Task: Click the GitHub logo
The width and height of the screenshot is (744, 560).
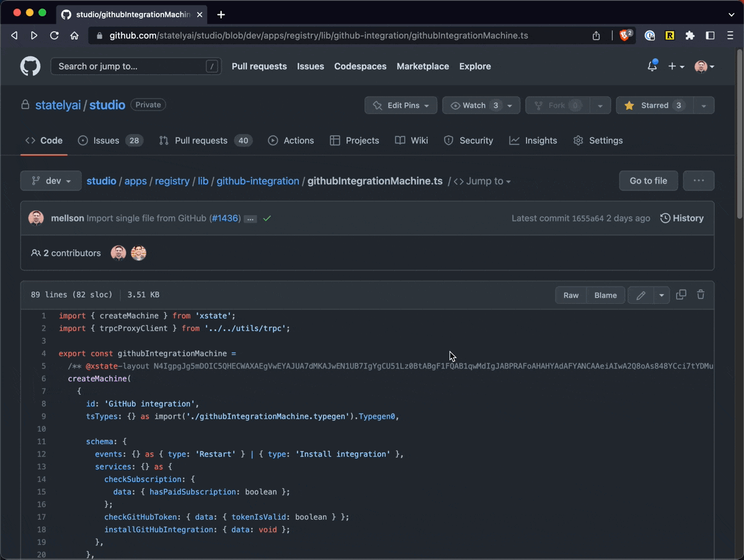Action: (x=30, y=66)
